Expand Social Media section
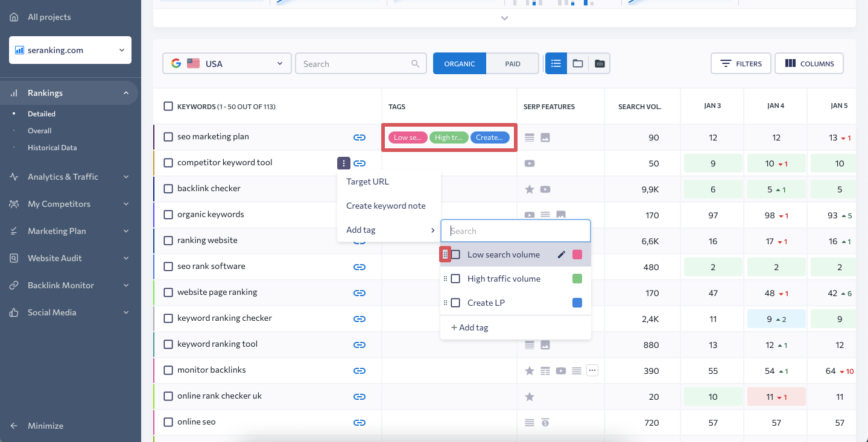Image resolution: width=868 pixels, height=442 pixels. click(x=126, y=312)
